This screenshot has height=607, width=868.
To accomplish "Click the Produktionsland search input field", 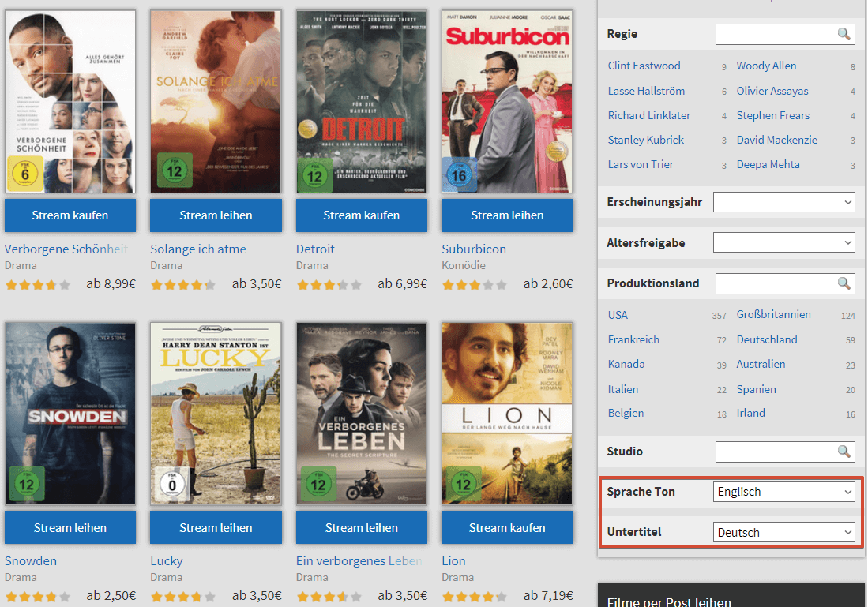I will [785, 284].
